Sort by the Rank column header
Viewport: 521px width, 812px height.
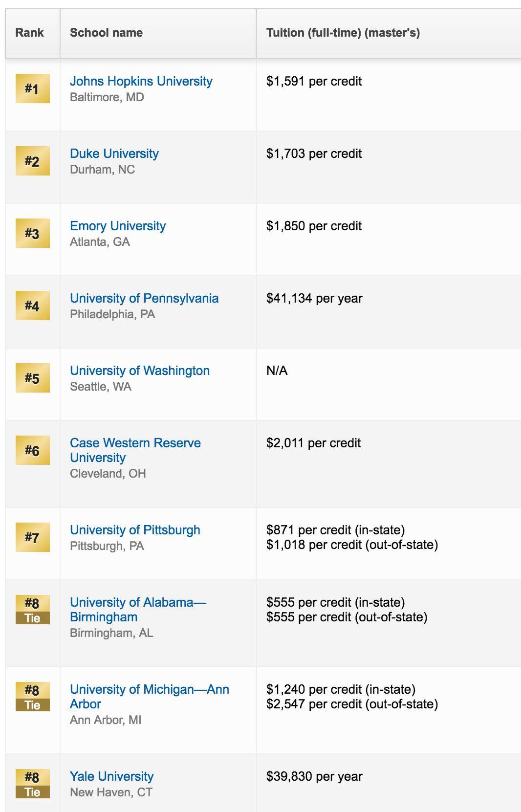[29, 33]
